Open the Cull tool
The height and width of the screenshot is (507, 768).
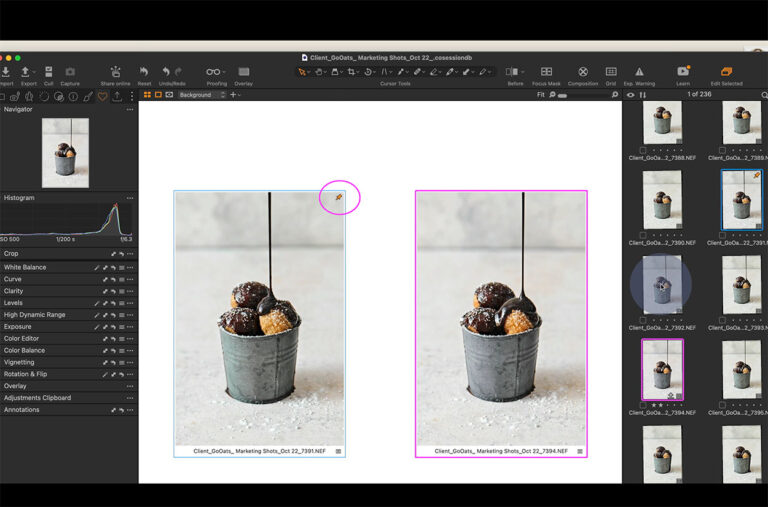(x=48, y=72)
